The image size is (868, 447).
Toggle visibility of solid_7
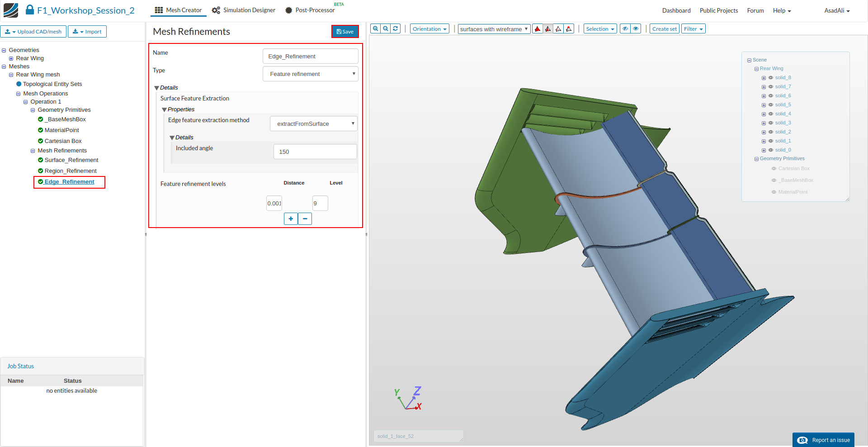pyautogui.click(x=771, y=87)
